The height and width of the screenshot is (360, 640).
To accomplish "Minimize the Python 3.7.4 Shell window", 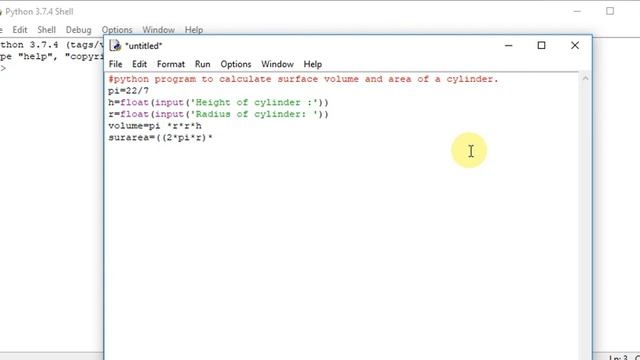I will click(577, 11).
